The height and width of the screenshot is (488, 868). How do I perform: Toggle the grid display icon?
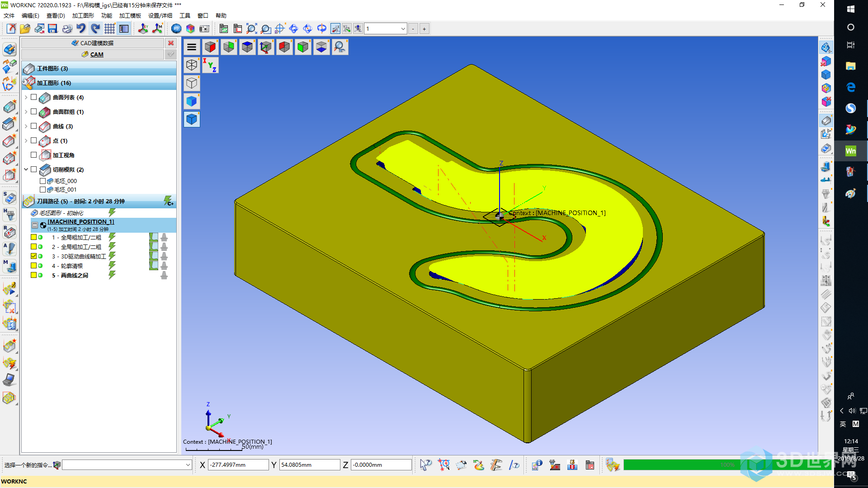[109, 28]
